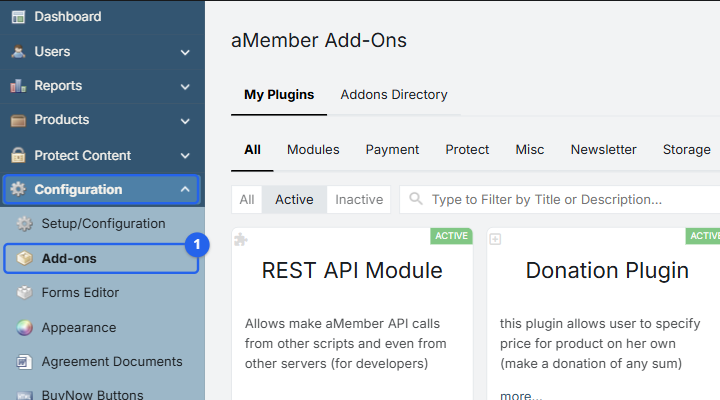720x400 pixels.
Task: Click ACTIVE badge on Donation Plugin card
Action: [703, 236]
